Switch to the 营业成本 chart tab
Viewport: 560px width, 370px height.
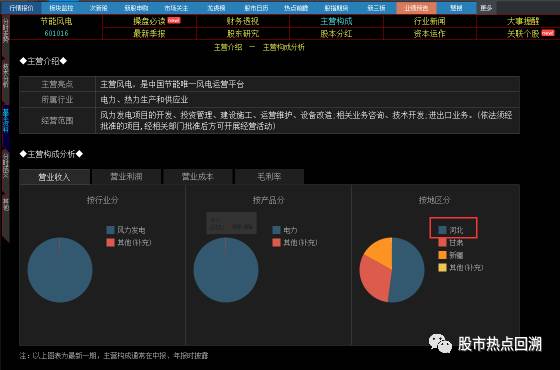tap(198, 177)
